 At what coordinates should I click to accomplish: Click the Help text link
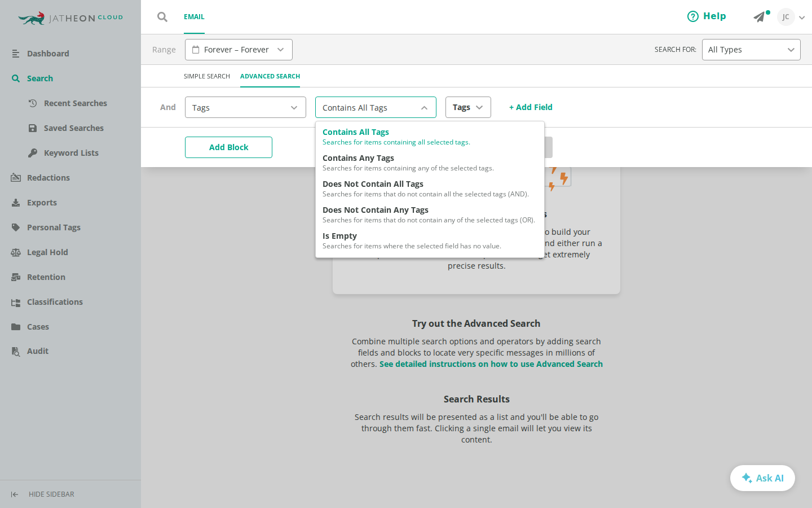(714, 16)
